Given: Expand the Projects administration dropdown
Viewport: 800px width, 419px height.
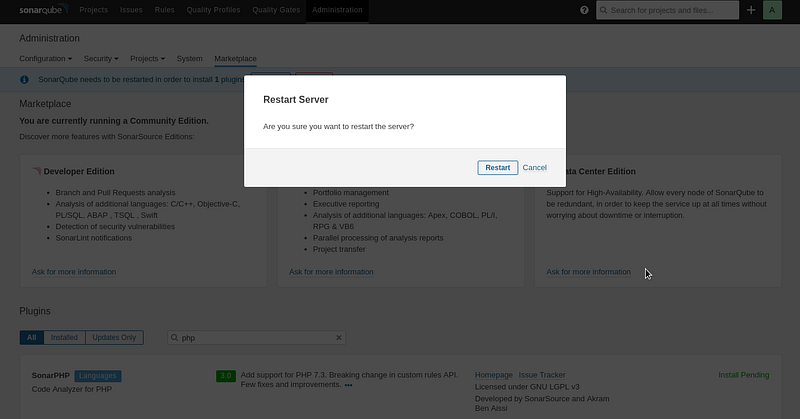Looking at the screenshot, I should pos(147,59).
